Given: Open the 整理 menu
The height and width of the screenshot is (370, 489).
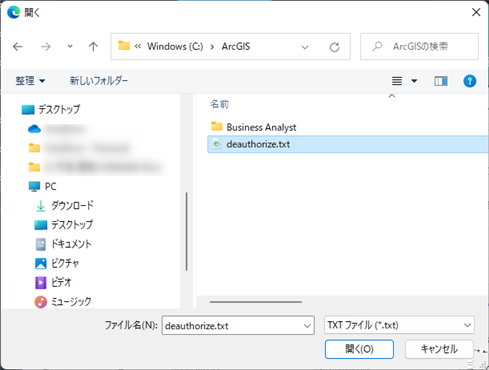Looking at the screenshot, I should click(x=30, y=81).
